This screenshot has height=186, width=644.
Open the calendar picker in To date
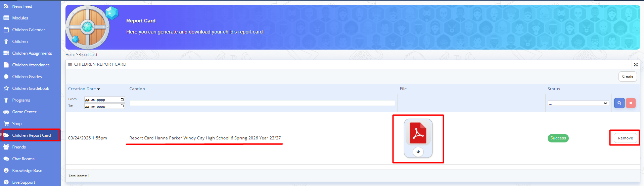[x=122, y=106]
